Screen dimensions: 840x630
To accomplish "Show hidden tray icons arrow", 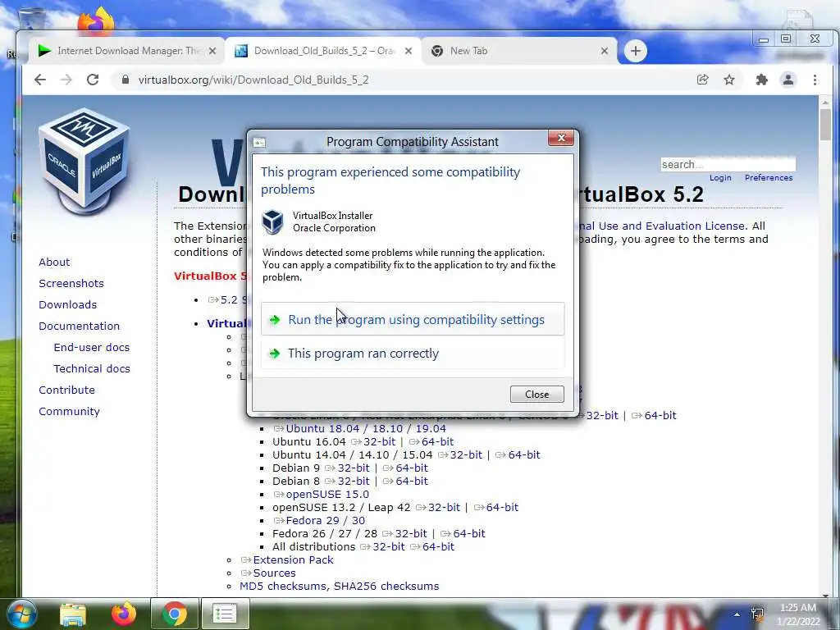I will [x=737, y=614].
